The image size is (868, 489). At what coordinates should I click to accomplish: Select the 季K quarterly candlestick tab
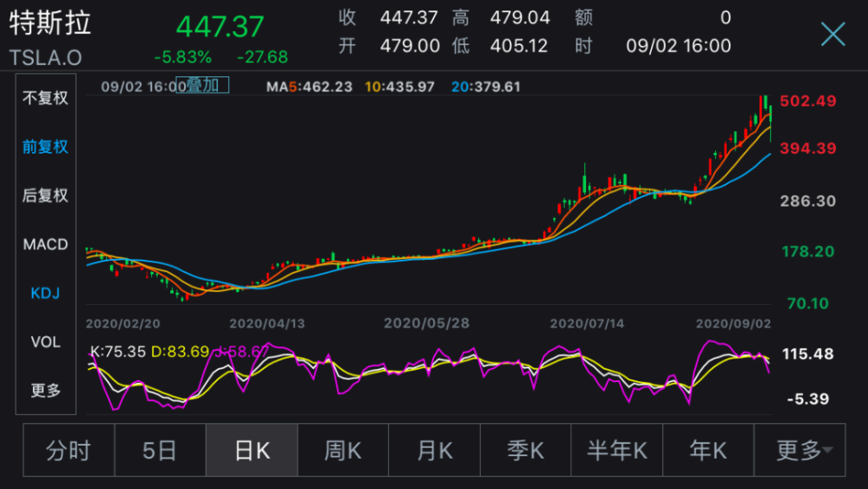(x=526, y=450)
